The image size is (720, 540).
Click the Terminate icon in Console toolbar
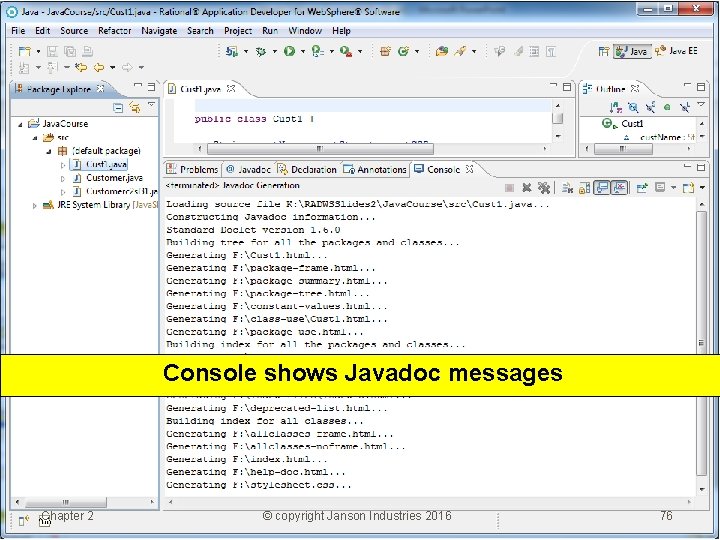pos(509,187)
